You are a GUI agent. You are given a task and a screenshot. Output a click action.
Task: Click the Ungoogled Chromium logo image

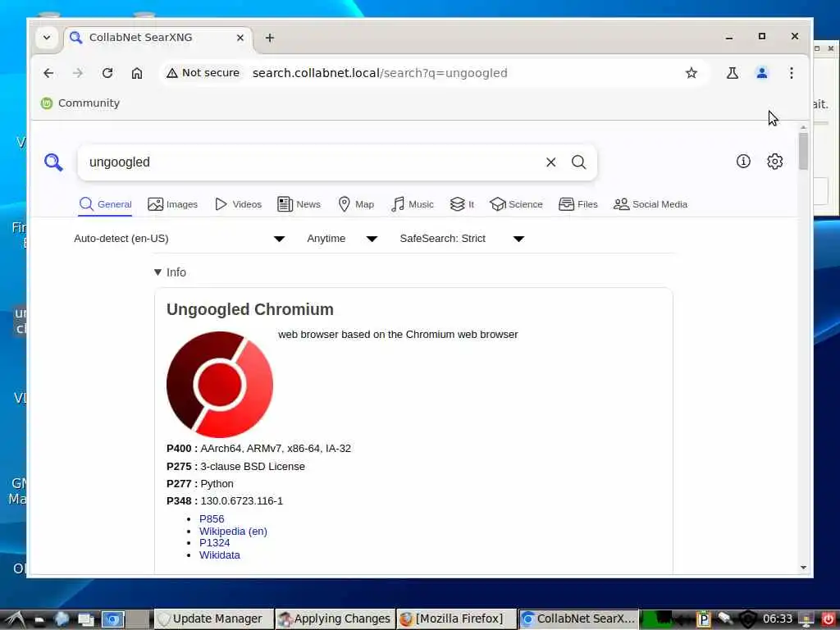pyautogui.click(x=220, y=384)
